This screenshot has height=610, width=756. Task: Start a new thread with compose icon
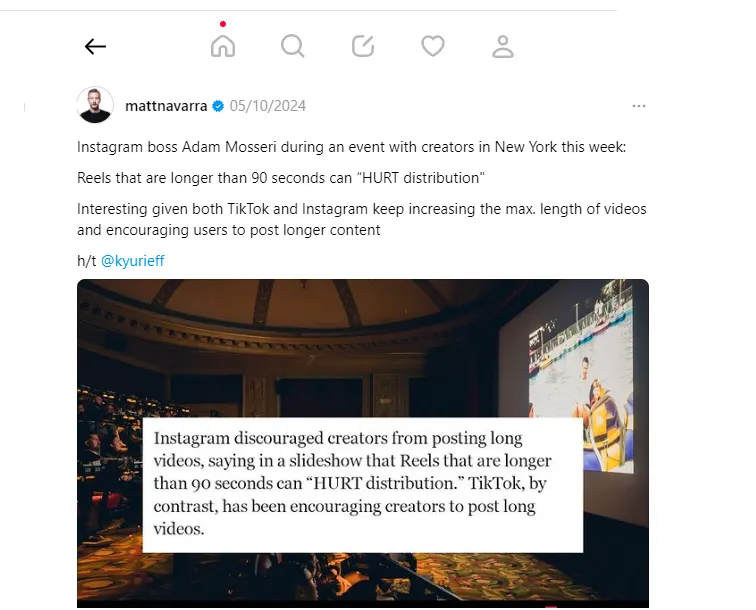coord(363,46)
